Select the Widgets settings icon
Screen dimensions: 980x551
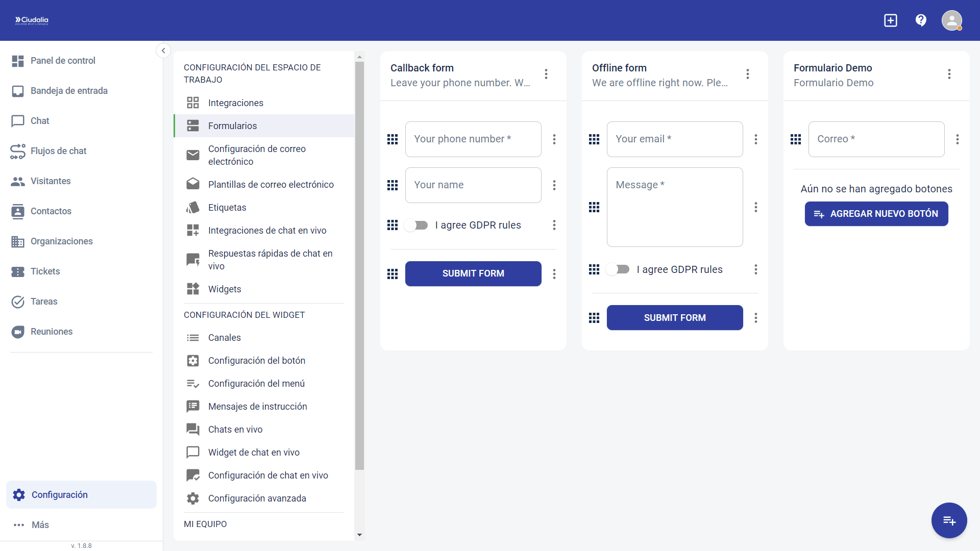(193, 289)
